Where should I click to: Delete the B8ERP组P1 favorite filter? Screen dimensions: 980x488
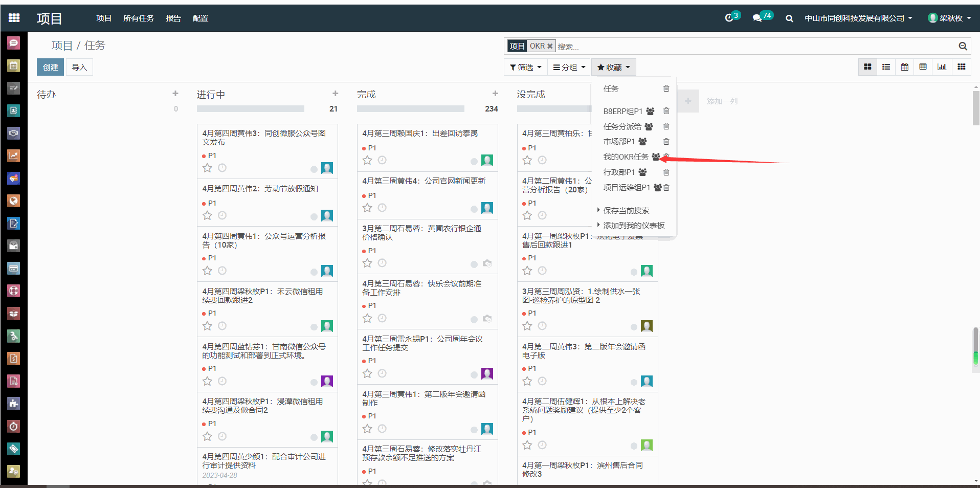coord(666,111)
